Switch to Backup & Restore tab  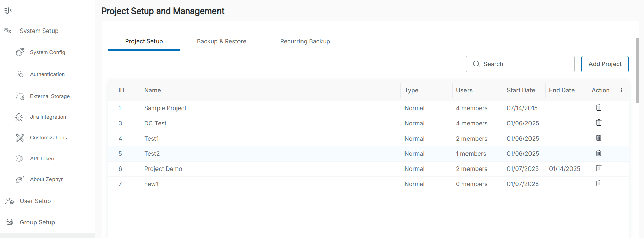221,41
